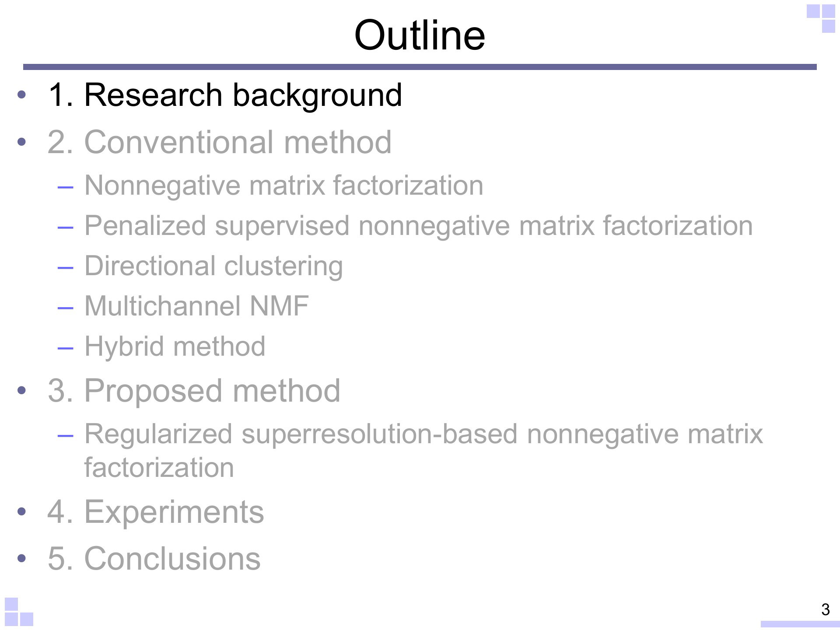Click the Outline slide title
Viewport: 840px width, 630px height.
pos(420,35)
